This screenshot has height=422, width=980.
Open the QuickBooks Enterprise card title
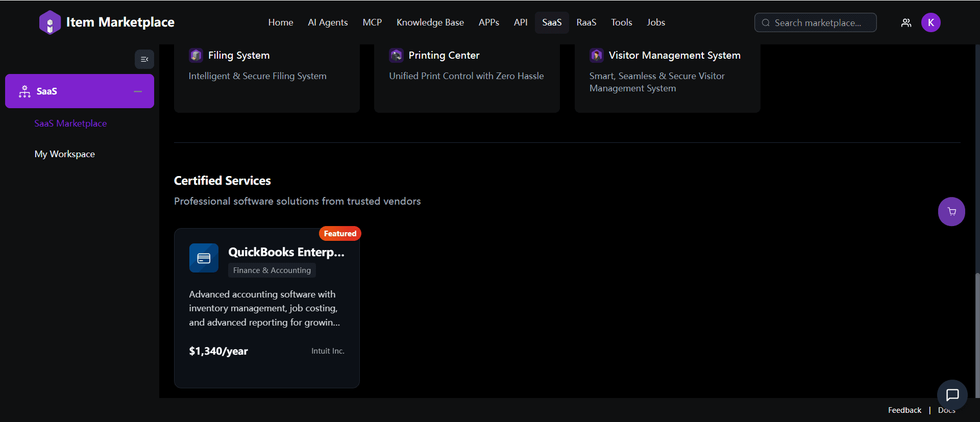[x=286, y=252]
